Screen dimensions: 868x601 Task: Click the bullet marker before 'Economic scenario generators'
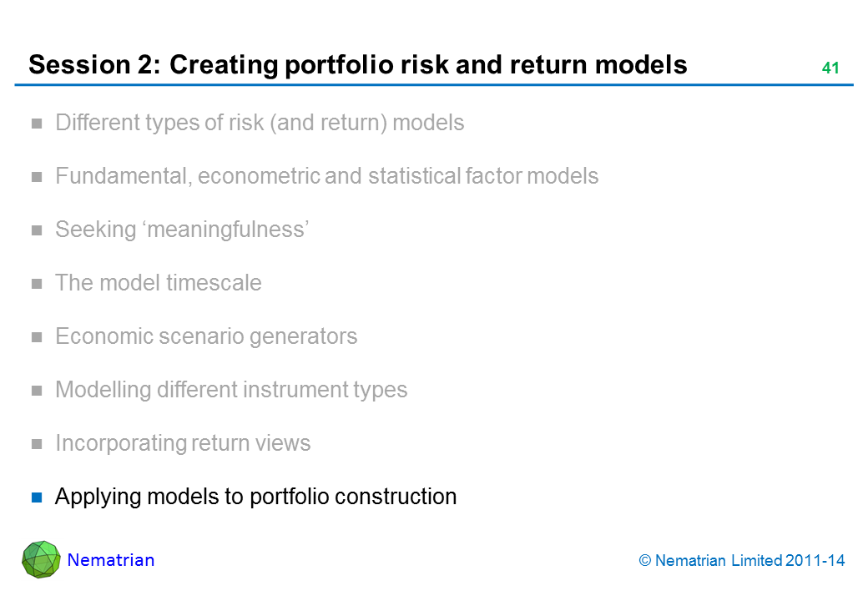point(37,338)
